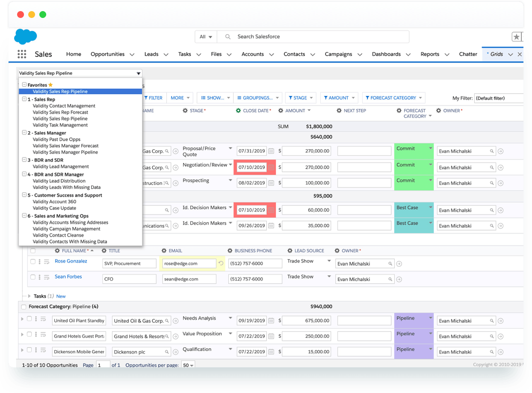This screenshot has height=393, width=532.
Task: Open the App Launcher grid icon
Action: pos(22,54)
